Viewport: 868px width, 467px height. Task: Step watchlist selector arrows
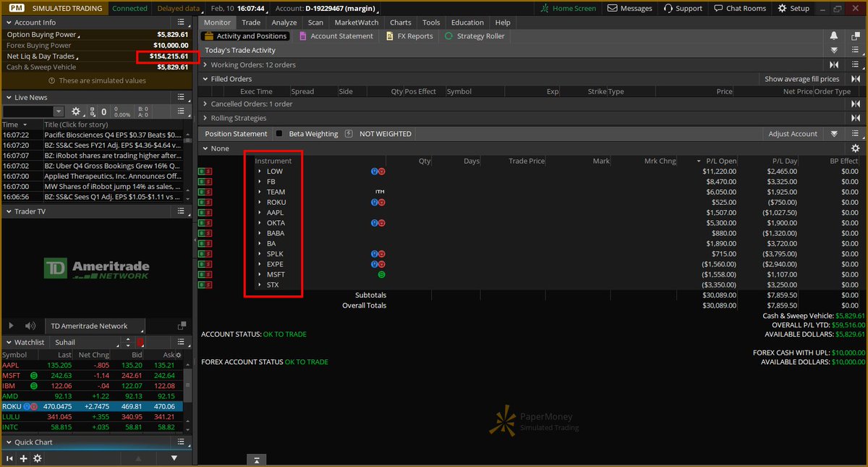[128, 342]
